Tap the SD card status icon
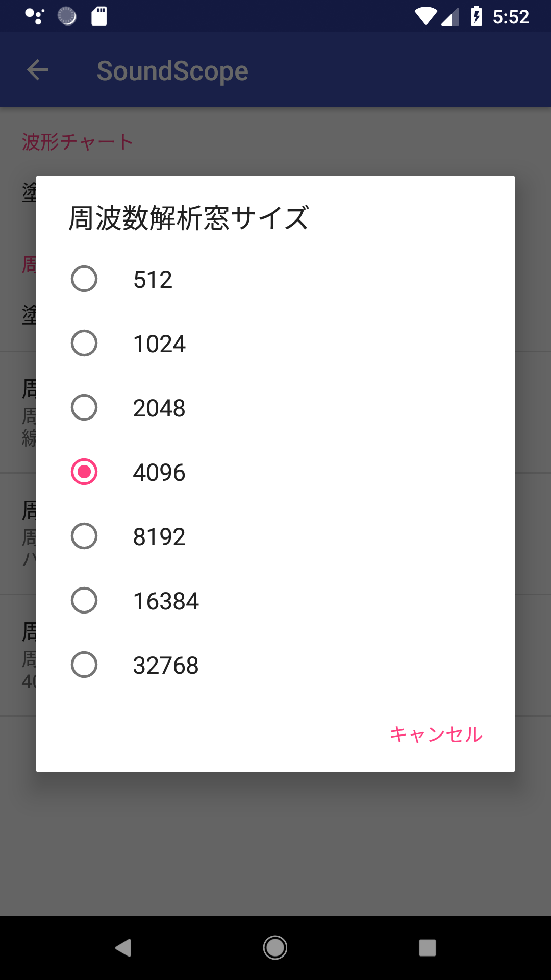Viewport: 551px width, 980px height. (99, 16)
